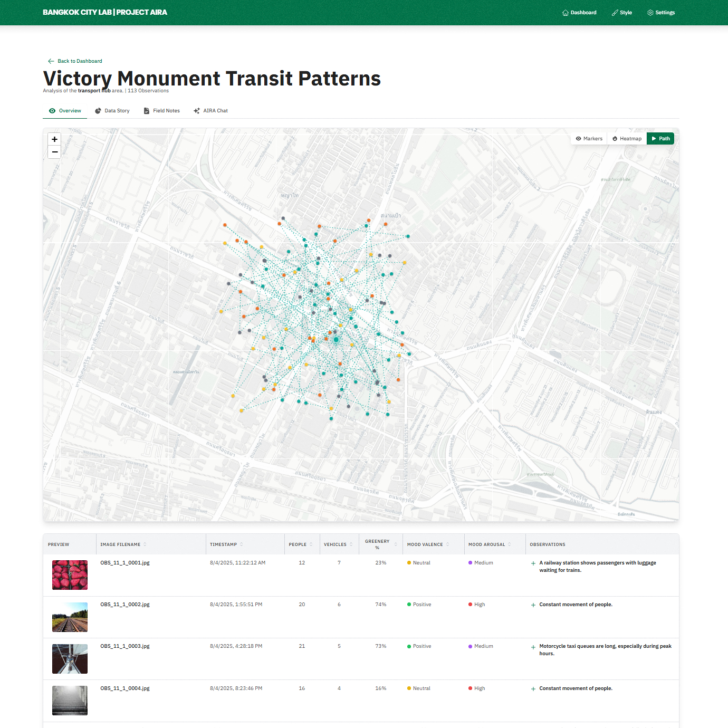Viewport: 728px width, 728px height.
Task: Open Settings in the header
Action: coord(661,13)
